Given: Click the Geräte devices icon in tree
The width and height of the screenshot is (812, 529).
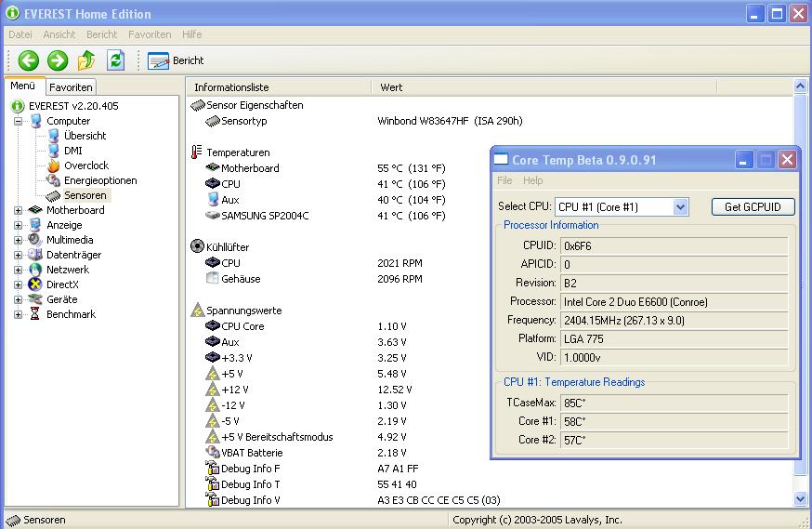Looking at the screenshot, I should point(34,299).
